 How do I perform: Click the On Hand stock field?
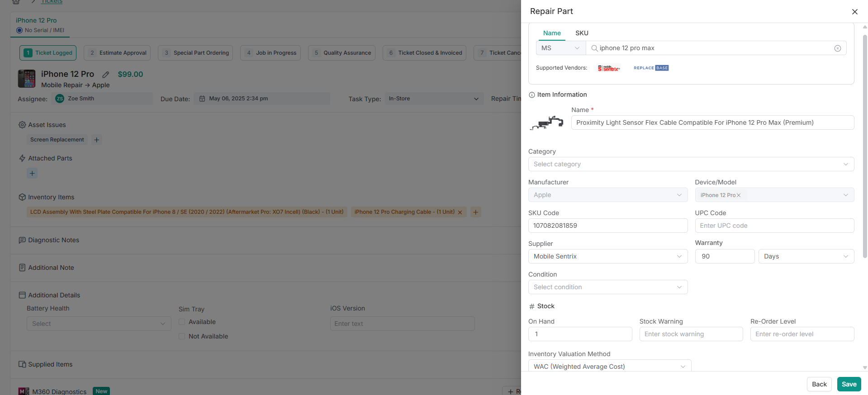580,334
